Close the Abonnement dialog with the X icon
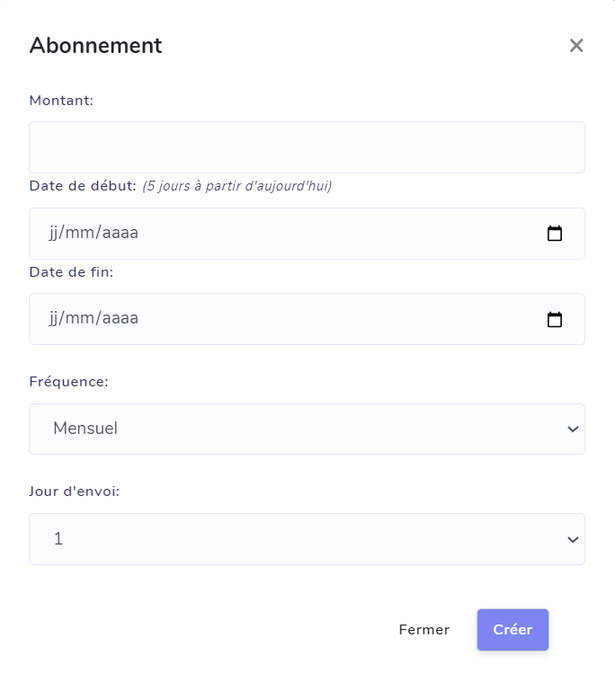This screenshot has height=700, width=615. [x=576, y=45]
